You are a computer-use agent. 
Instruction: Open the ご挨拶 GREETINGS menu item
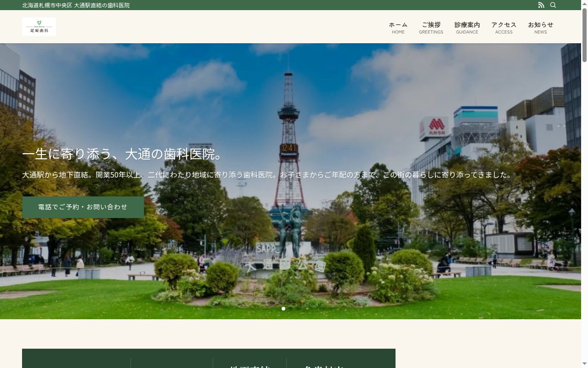click(431, 28)
